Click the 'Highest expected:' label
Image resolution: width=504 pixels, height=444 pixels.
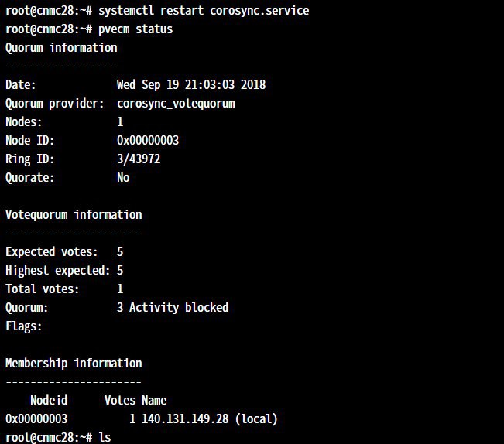[58, 270]
